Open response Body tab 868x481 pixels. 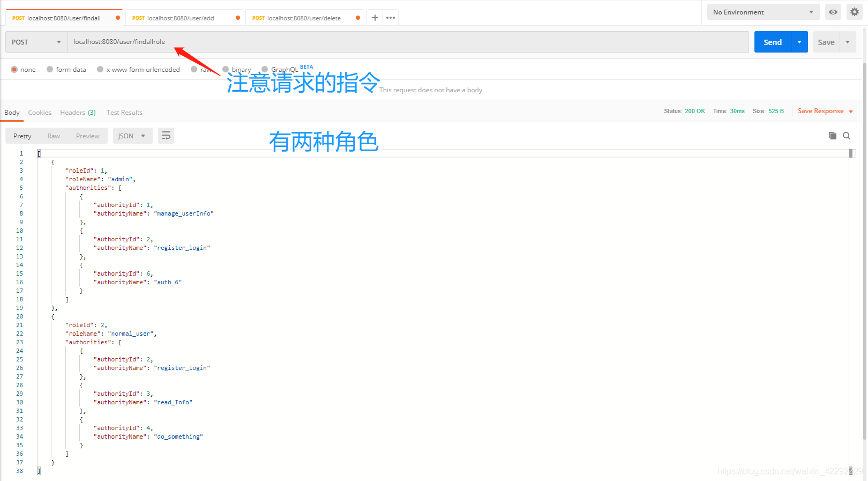coord(12,113)
